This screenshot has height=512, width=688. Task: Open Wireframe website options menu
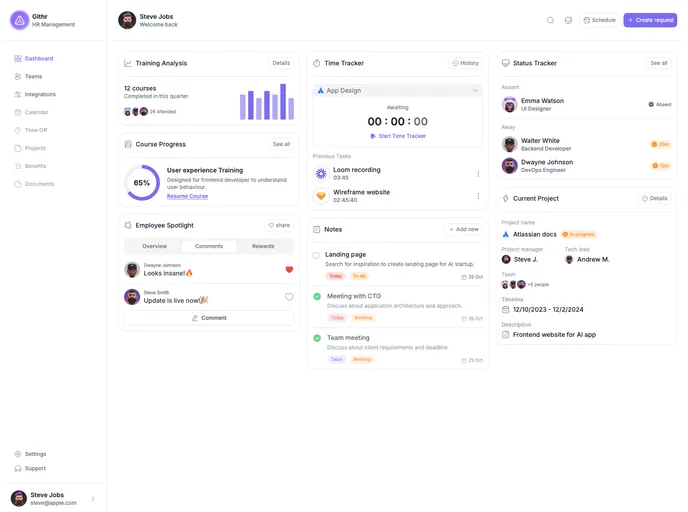(x=478, y=196)
